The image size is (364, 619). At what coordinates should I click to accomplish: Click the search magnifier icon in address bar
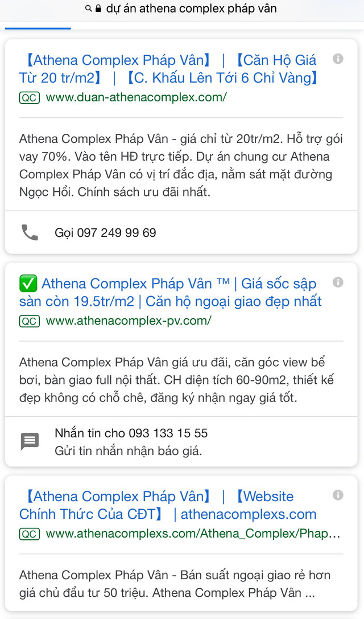point(88,9)
